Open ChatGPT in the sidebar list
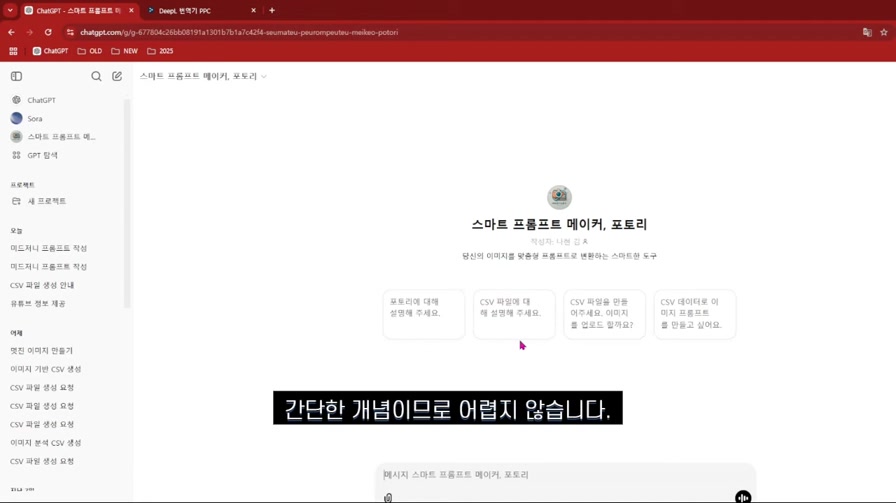The height and width of the screenshot is (503, 896). pyautogui.click(x=41, y=100)
